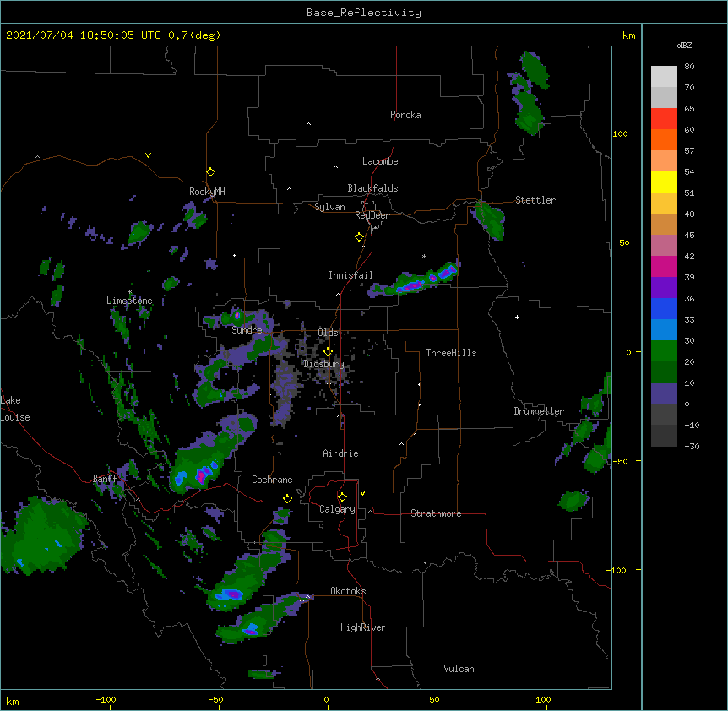
Task: Click the km label at the bottom left
Action: [x=13, y=701]
